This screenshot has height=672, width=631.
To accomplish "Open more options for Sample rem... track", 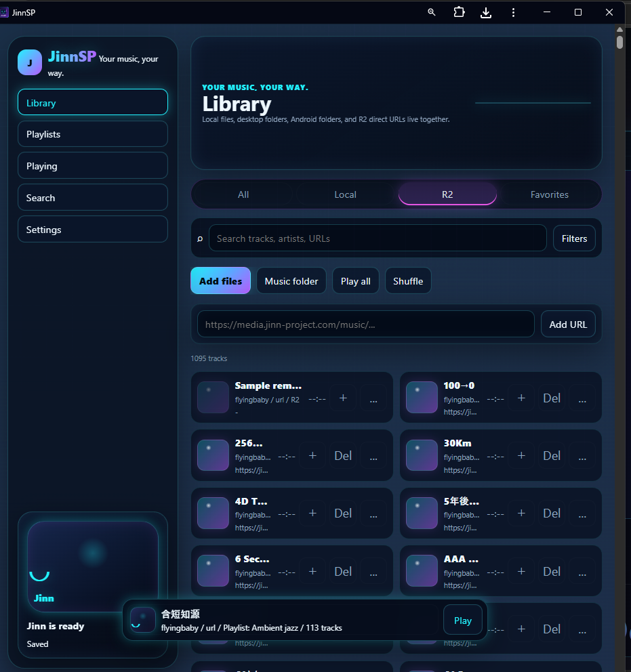I will click(373, 398).
